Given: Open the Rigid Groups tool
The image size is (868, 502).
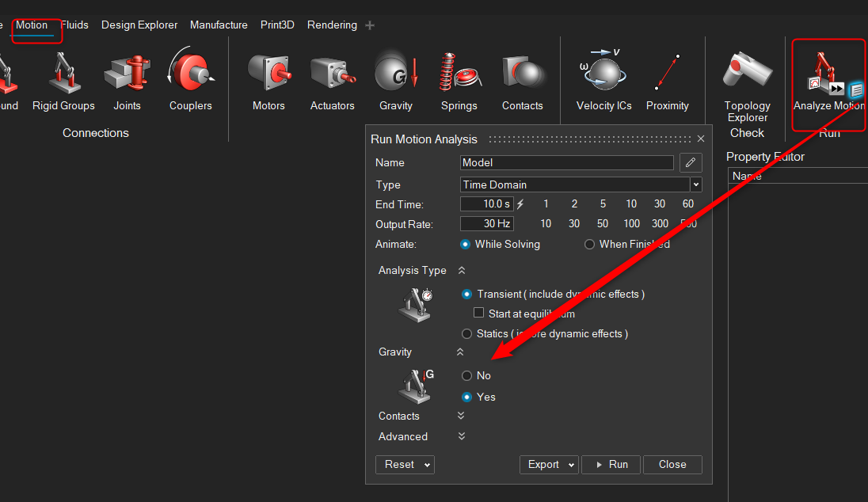Looking at the screenshot, I should [x=63, y=82].
